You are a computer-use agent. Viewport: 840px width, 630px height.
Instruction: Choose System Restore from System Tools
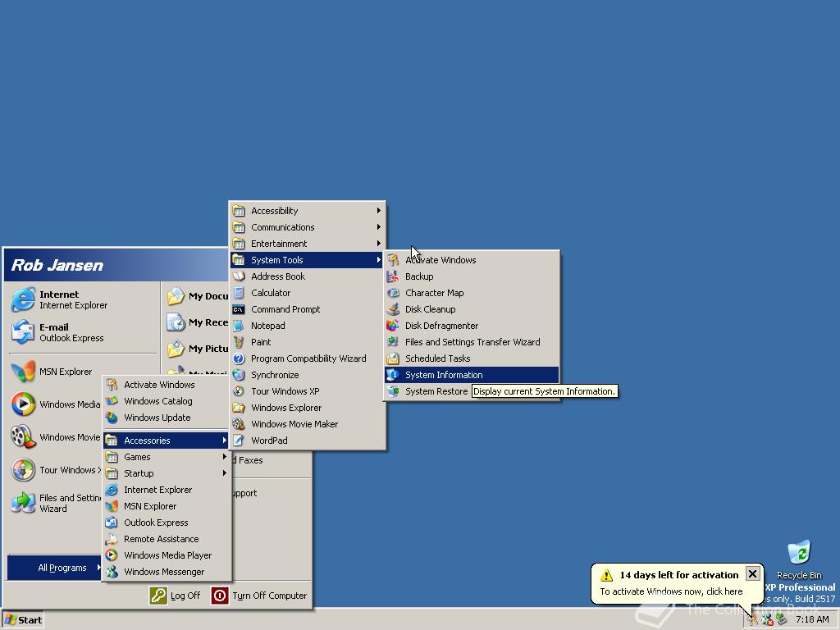pyautogui.click(x=436, y=391)
